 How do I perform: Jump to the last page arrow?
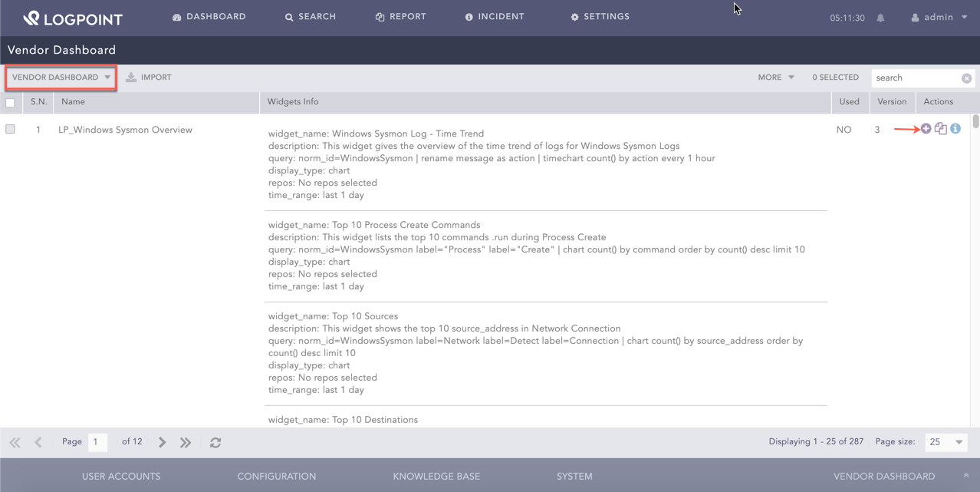click(186, 442)
